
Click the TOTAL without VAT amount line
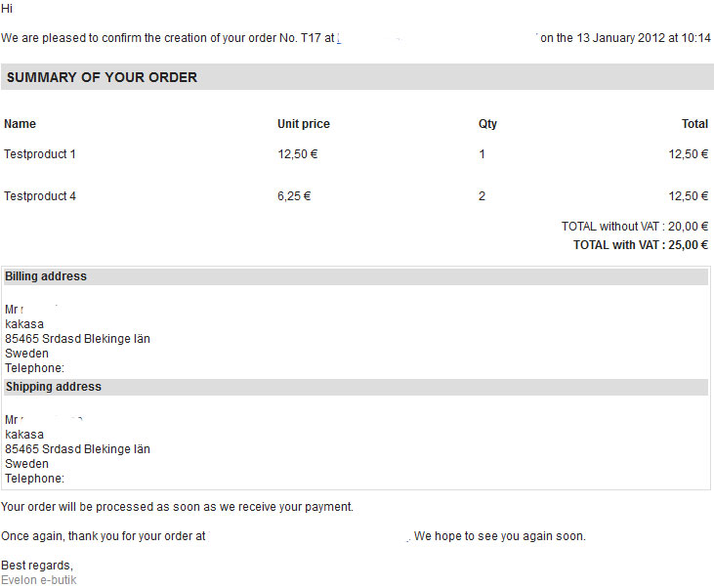point(634,227)
